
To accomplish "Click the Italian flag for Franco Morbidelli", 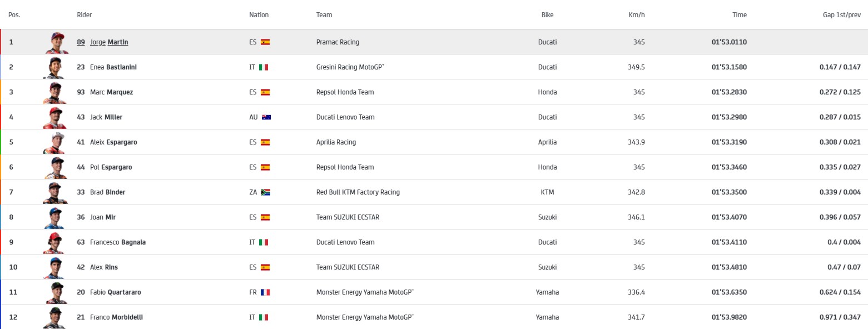I will 264,317.
